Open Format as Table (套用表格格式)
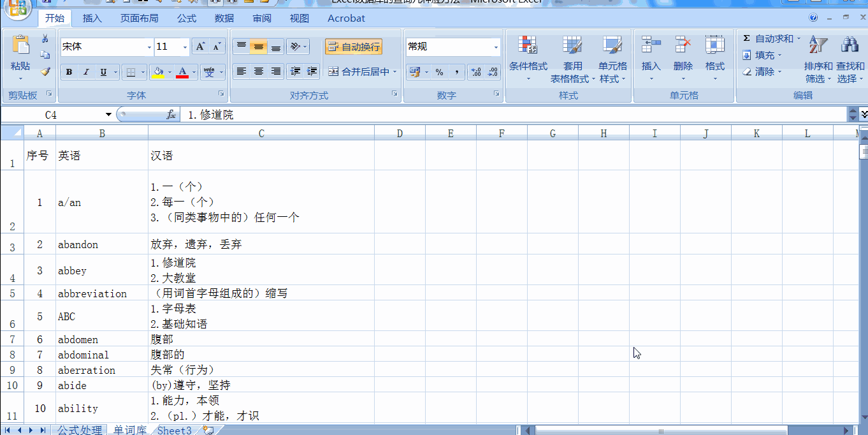 572,59
